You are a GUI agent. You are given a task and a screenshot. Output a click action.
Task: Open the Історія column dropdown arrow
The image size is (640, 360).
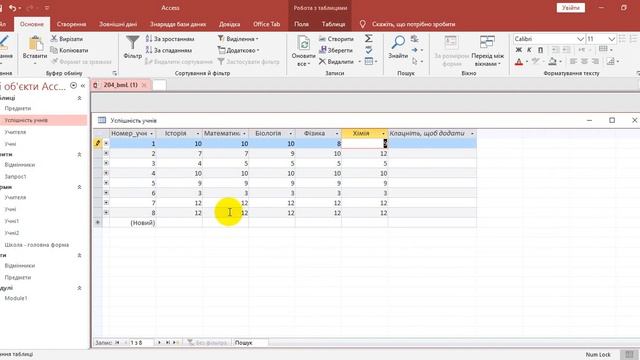click(x=198, y=133)
